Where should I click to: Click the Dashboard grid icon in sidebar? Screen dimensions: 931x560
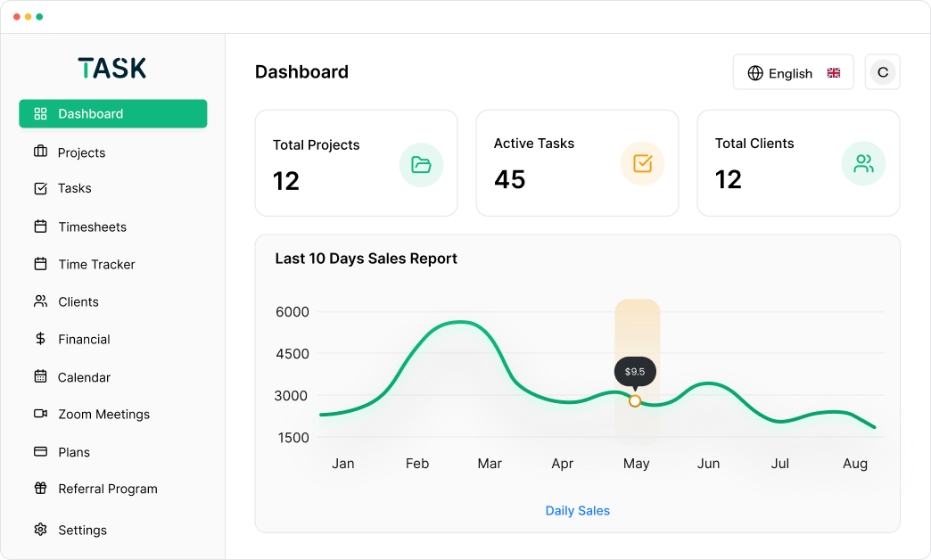[x=40, y=113]
